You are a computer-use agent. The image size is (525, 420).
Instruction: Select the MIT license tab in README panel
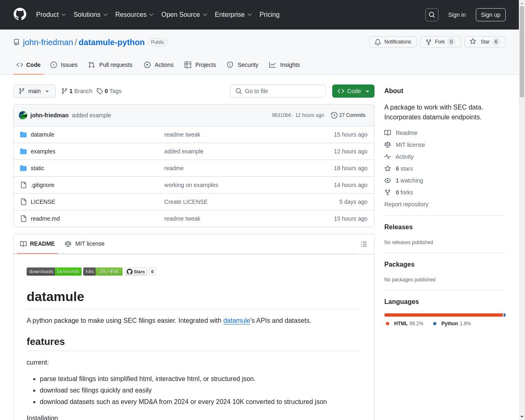pyautogui.click(x=85, y=244)
